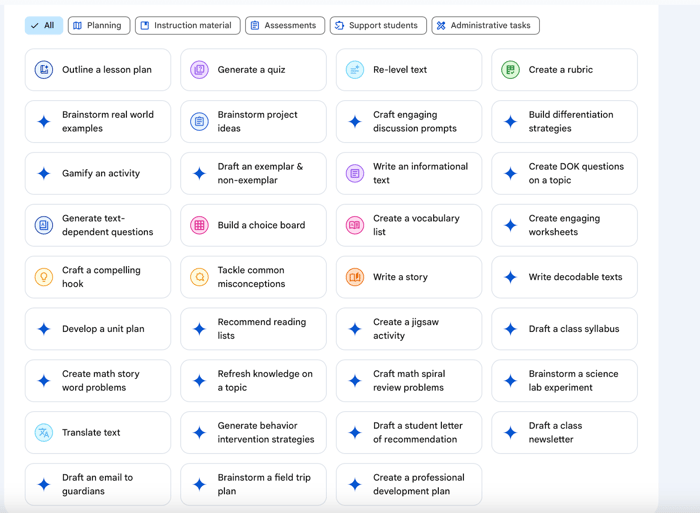Screen dimensions: 700x513
Task: Click the Create a vocabulary list icon
Action: tap(355, 225)
